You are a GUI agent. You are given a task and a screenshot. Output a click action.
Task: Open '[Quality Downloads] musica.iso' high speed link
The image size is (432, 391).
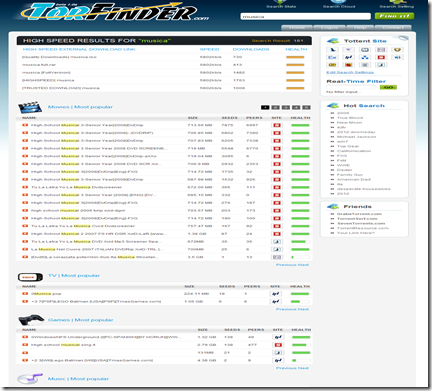[x=59, y=57]
